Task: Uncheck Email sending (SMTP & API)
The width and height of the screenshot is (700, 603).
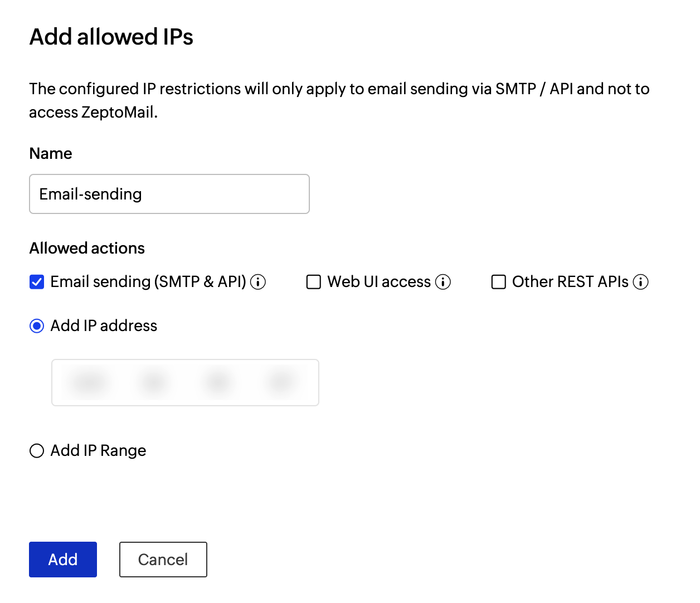Action: (36, 282)
